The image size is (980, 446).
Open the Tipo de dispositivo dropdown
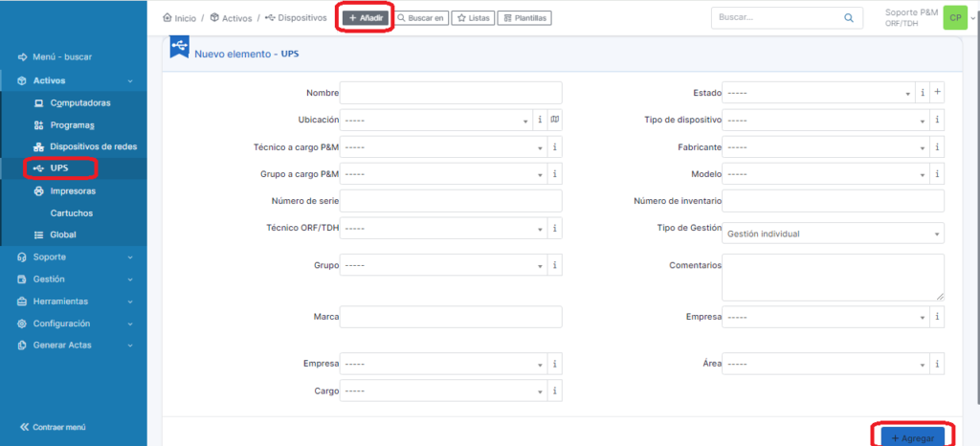click(824, 121)
